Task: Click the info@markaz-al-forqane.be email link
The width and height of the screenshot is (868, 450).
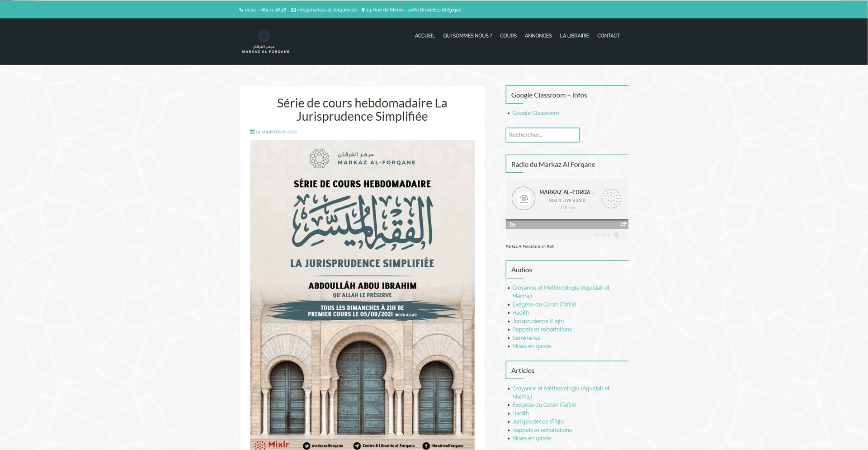Action: [327, 10]
